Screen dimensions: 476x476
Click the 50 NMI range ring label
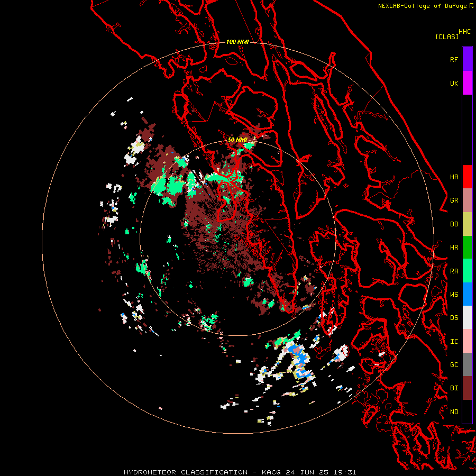tap(237, 140)
